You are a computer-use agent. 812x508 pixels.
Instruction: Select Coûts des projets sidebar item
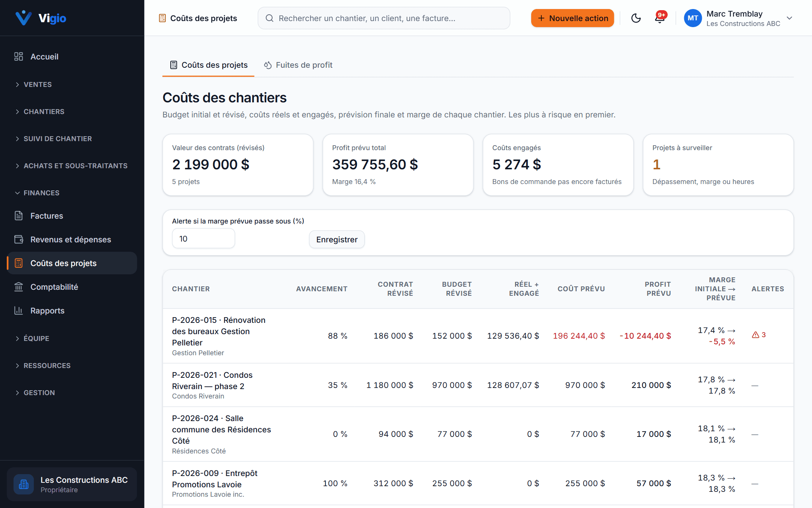click(x=72, y=263)
